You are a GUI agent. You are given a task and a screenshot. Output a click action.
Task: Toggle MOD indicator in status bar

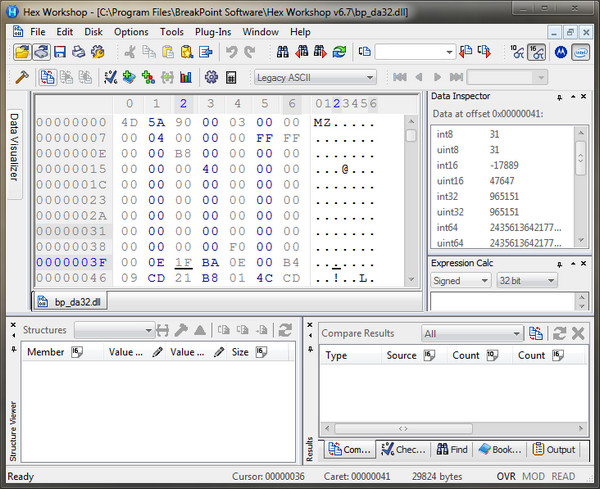pos(534,477)
